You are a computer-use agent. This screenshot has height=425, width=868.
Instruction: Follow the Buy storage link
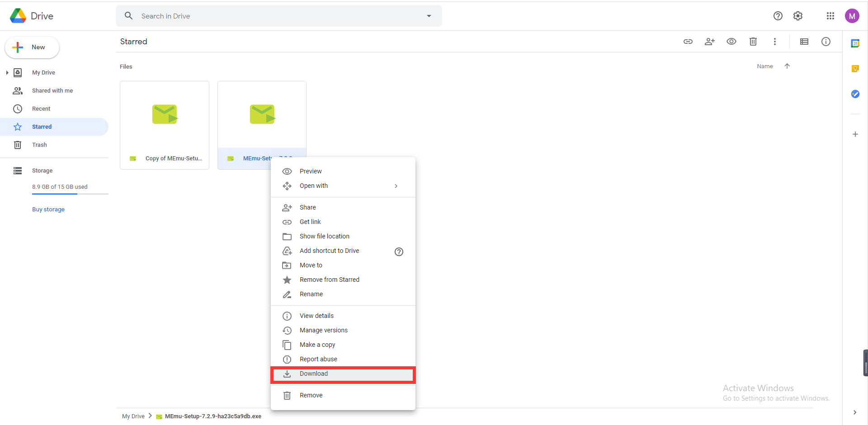point(48,210)
